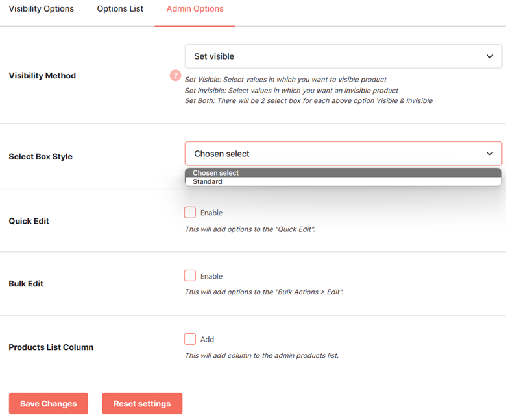The image size is (506, 420).
Task: Click the Quick Edit Enable label
Action: tap(211, 213)
